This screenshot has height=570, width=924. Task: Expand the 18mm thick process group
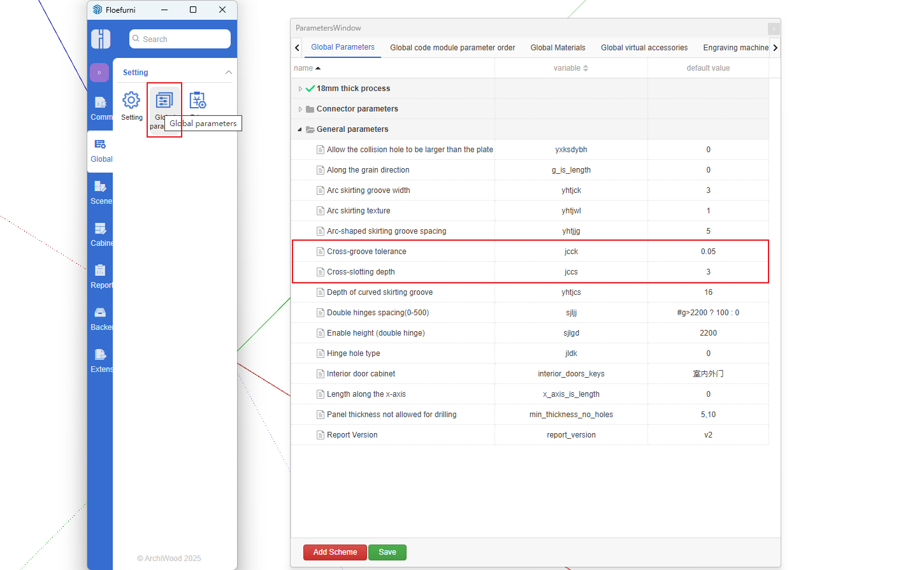coord(300,89)
